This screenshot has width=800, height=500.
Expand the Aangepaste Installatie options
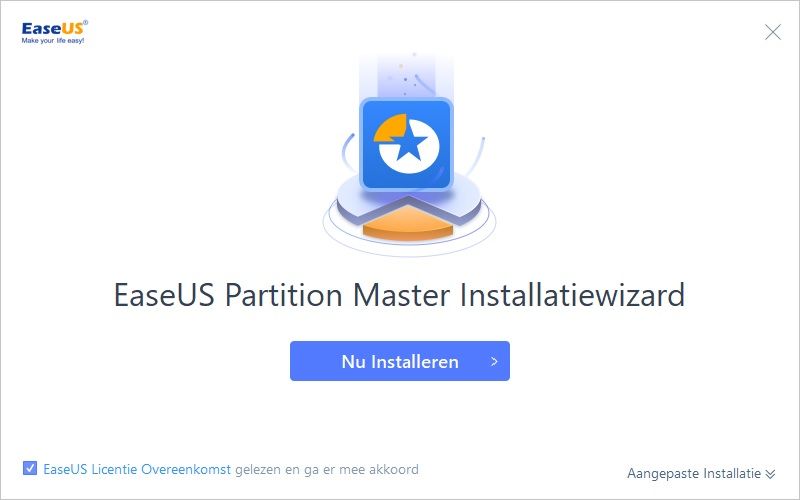(x=701, y=473)
